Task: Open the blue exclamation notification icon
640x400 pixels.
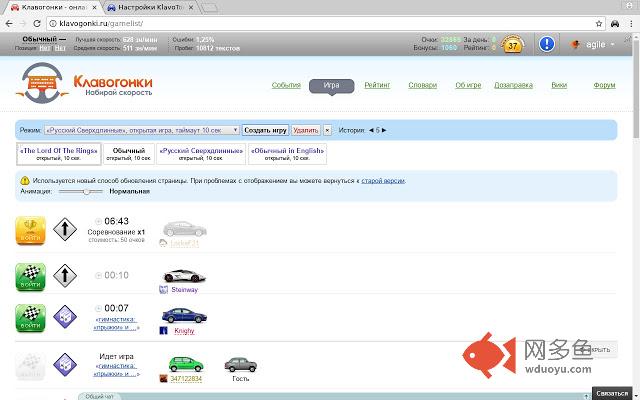Action: pos(547,44)
